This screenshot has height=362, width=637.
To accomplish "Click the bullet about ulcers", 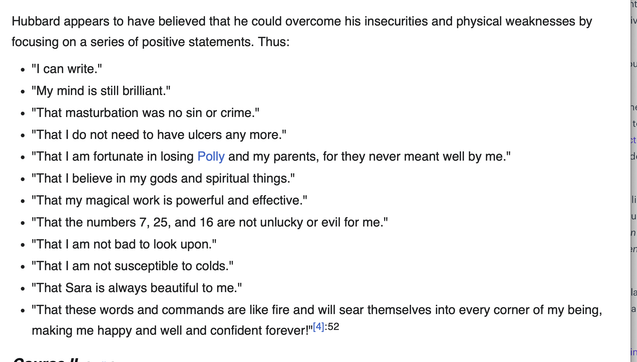I will (x=159, y=135).
